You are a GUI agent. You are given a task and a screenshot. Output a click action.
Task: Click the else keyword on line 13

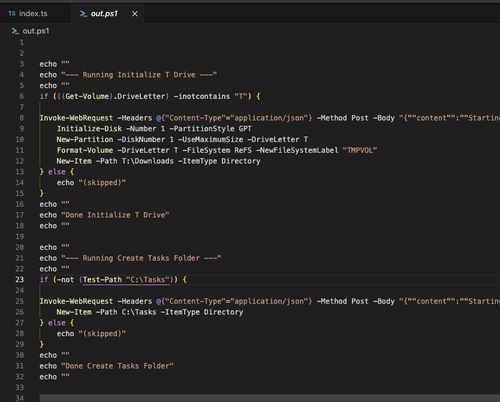click(57, 172)
